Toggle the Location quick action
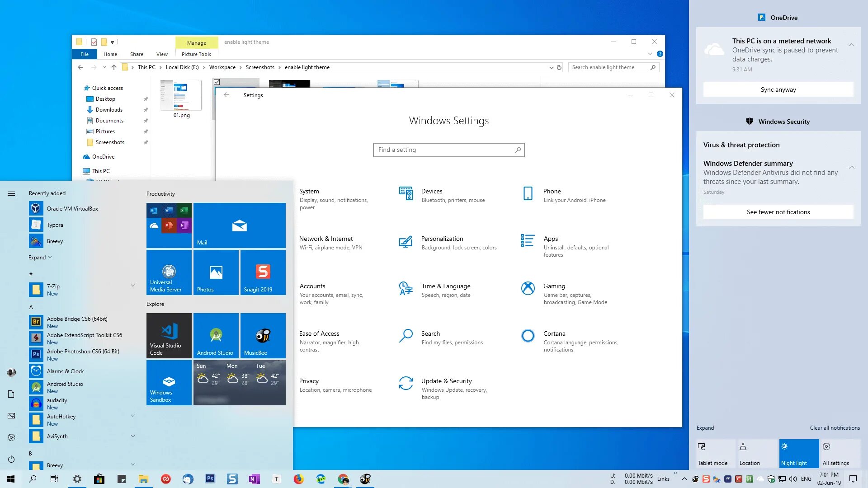 click(x=757, y=453)
